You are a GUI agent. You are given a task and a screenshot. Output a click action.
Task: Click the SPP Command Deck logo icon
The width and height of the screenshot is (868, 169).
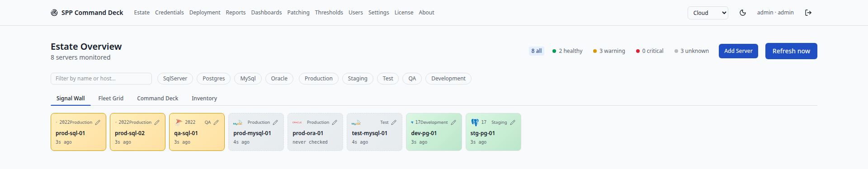54,13
